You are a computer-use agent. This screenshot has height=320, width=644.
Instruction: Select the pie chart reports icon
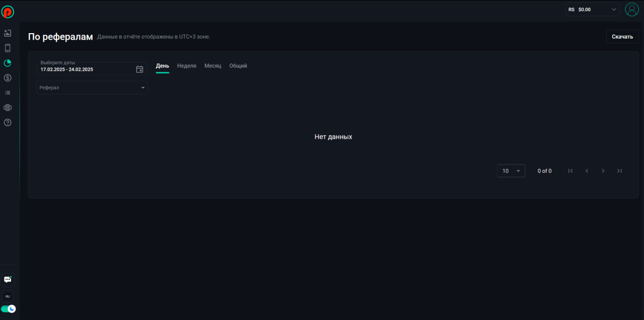coord(8,63)
